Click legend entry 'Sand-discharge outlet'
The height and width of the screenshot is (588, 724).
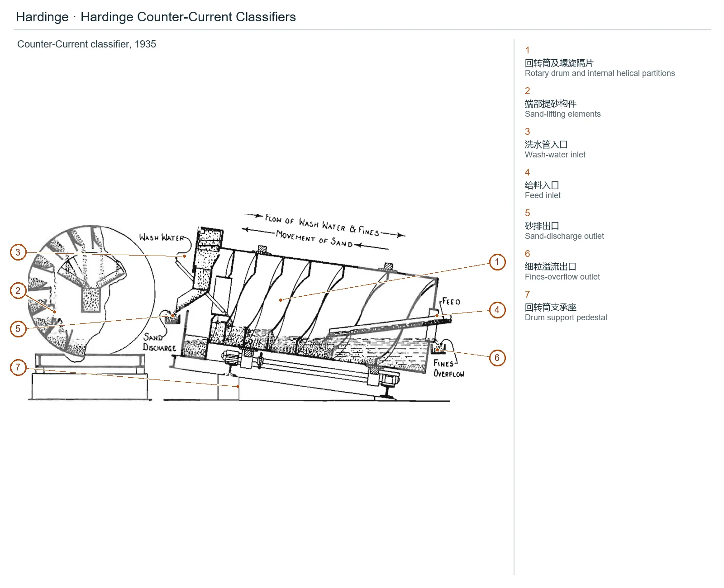[564, 236]
